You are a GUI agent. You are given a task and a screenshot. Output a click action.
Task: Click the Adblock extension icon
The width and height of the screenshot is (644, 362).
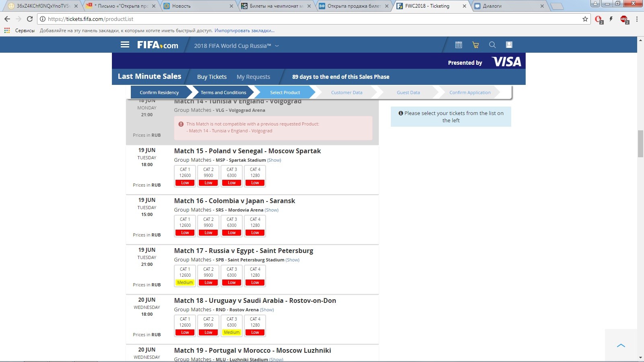(x=624, y=19)
